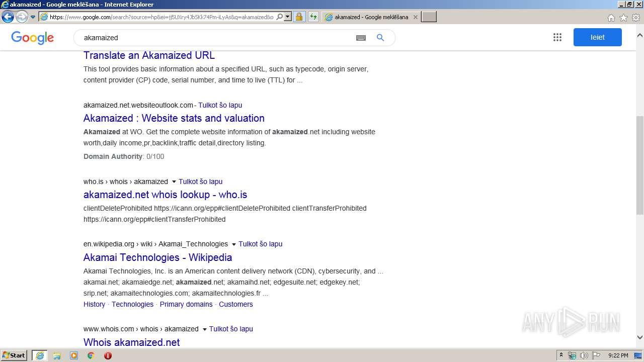This screenshot has width=644, height=362.
Task: Expand dropdown arrow beside en.wikipedia.org breadcrumb
Action: (x=234, y=244)
